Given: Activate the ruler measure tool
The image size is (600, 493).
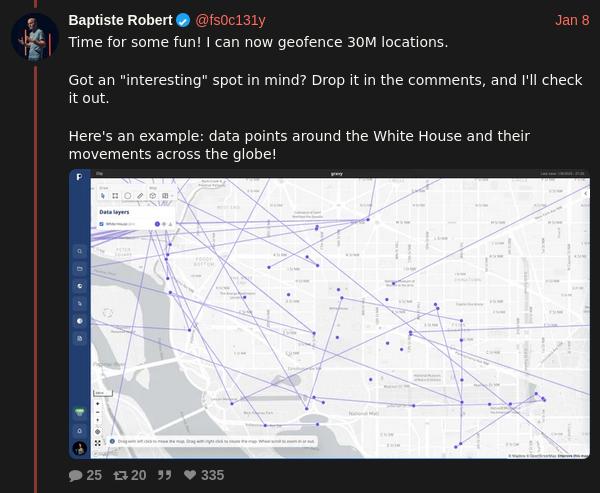Looking at the screenshot, I should coord(140,196).
